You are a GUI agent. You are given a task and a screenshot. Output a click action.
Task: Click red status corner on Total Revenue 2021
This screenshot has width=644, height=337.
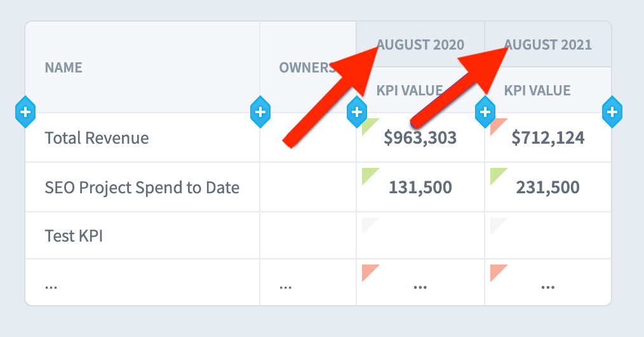[497, 125]
